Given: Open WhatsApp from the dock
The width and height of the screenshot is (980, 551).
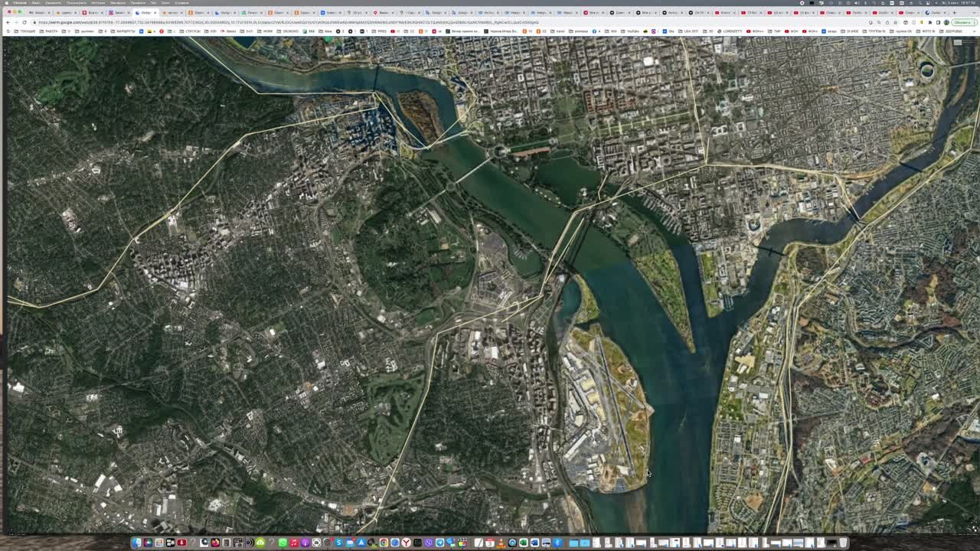Looking at the screenshot, I should point(283,543).
